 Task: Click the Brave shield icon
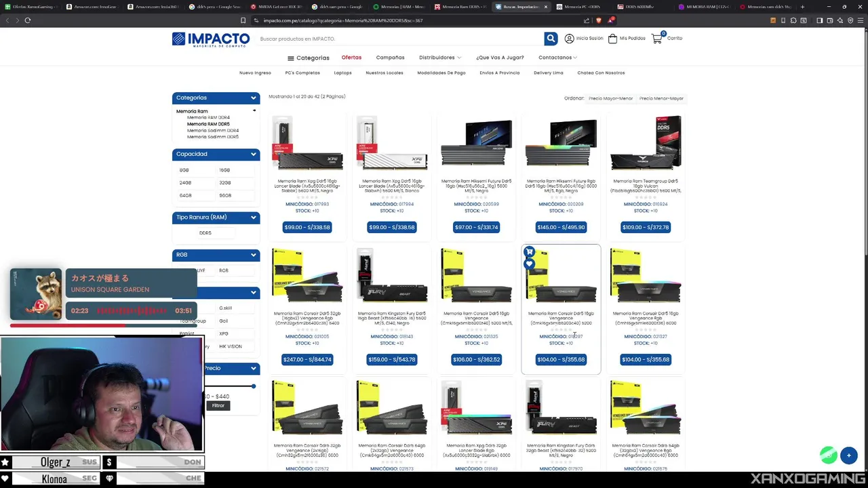(598, 20)
